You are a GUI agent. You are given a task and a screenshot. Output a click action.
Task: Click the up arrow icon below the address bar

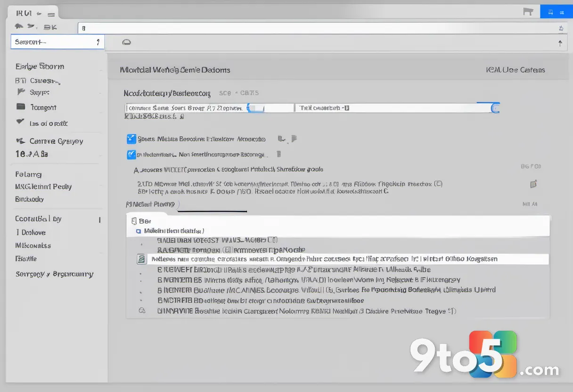[x=560, y=43]
